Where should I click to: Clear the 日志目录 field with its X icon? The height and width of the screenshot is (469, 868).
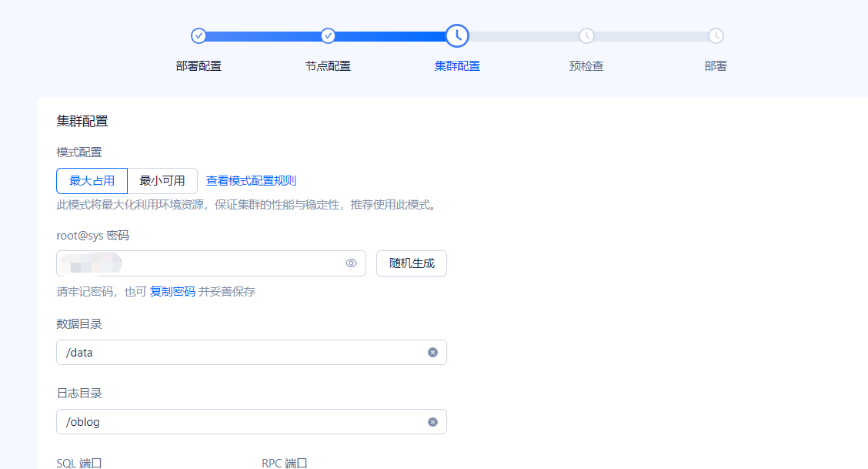click(x=432, y=422)
